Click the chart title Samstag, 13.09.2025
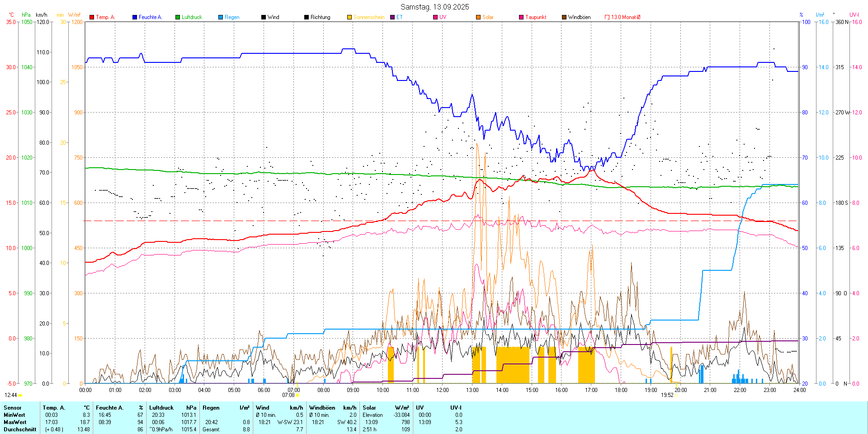The image size is (868, 434). click(x=434, y=7)
